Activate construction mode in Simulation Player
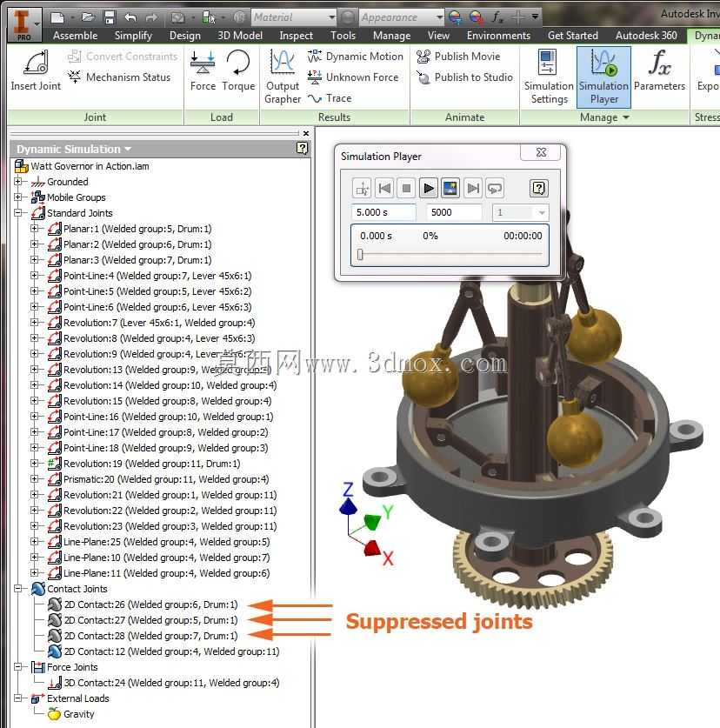The height and width of the screenshot is (728, 720). coord(362,188)
